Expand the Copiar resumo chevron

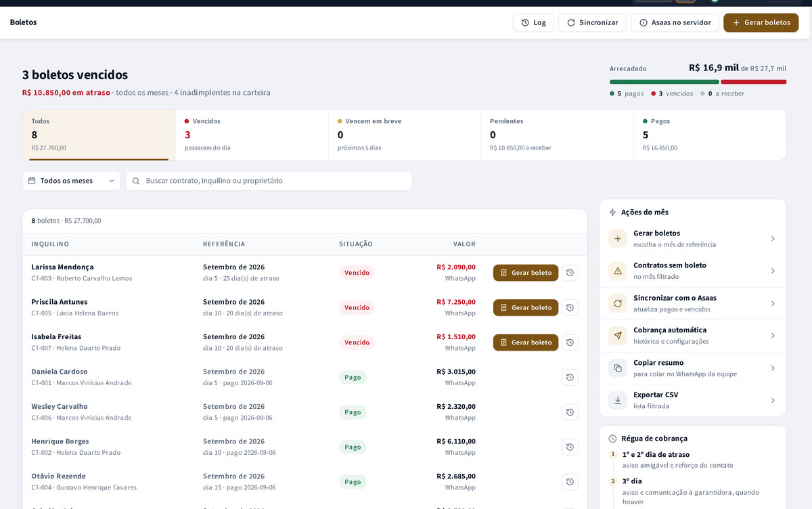(773, 368)
